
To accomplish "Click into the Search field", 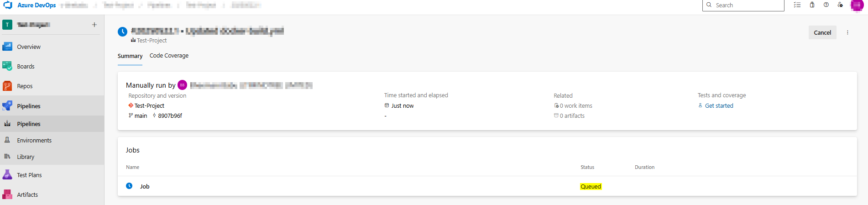I will (743, 5).
